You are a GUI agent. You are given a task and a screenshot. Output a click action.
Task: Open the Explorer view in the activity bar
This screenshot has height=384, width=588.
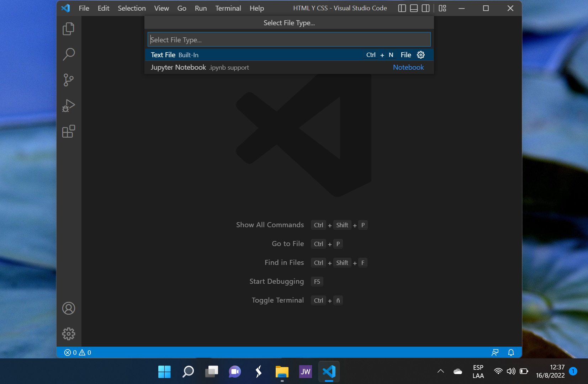[69, 29]
